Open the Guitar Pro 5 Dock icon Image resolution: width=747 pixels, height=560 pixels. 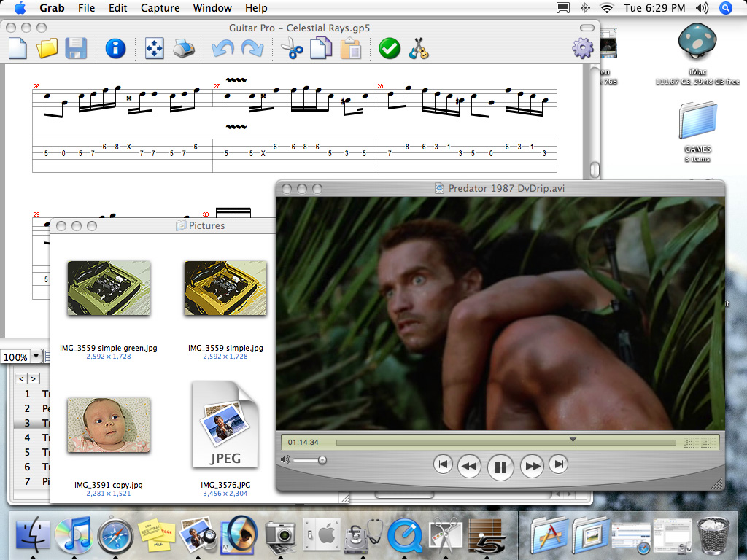point(487,536)
